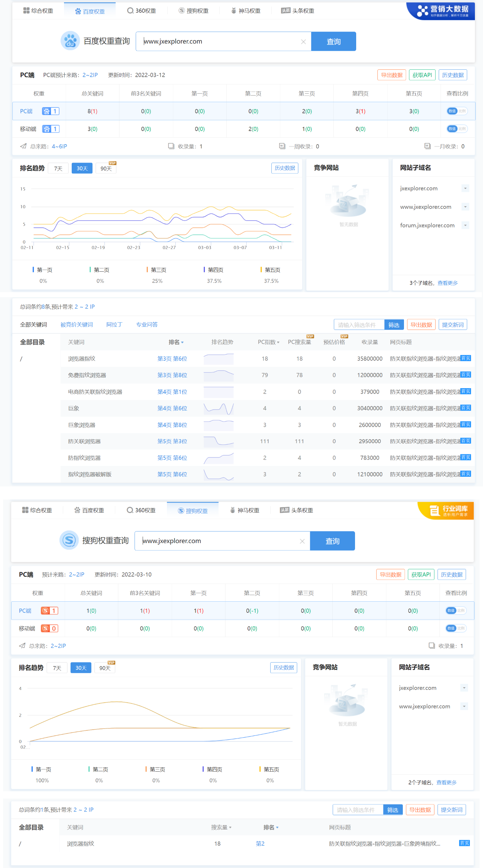Viewport: 483px width, 868px height.
Task: Switch to the 搜狗权重 tab in the top section
Action: pyautogui.click(x=194, y=11)
